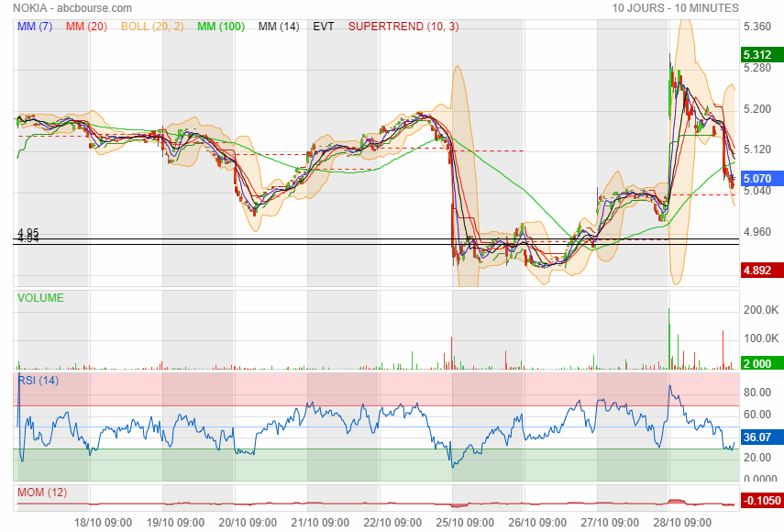Click the green 5.312 high price tag
This screenshot has height=532, width=784.
(x=762, y=55)
